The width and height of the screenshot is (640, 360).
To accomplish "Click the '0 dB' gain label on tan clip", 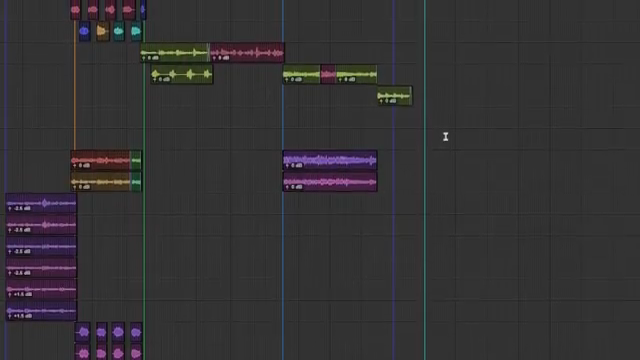I will click(x=81, y=187).
